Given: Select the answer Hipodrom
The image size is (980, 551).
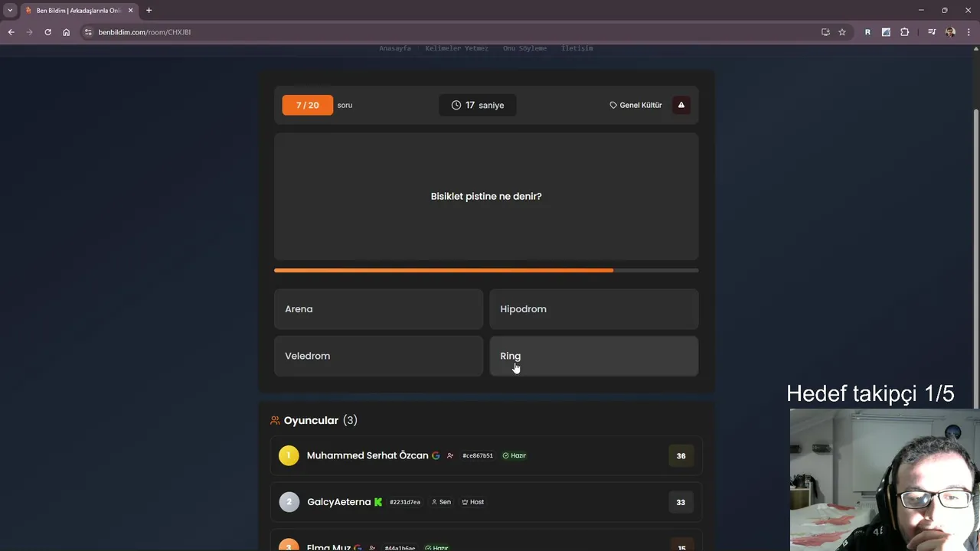Looking at the screenshot, I should 593,309.
